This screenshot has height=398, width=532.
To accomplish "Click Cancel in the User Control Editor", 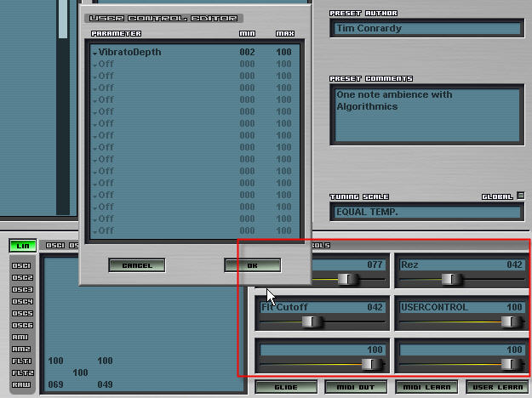I will click(x=137, y=265).
